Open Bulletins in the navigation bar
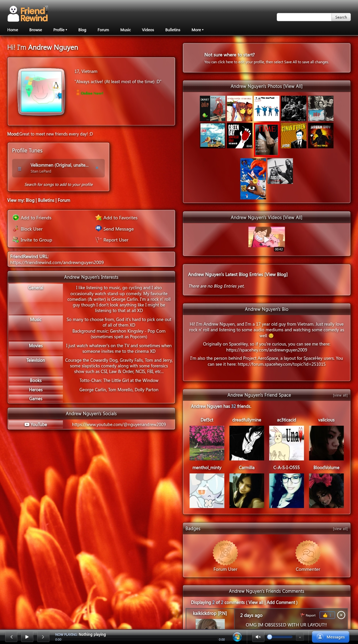The height and width of the screenshot is (644, 358). tap(173, 30)
